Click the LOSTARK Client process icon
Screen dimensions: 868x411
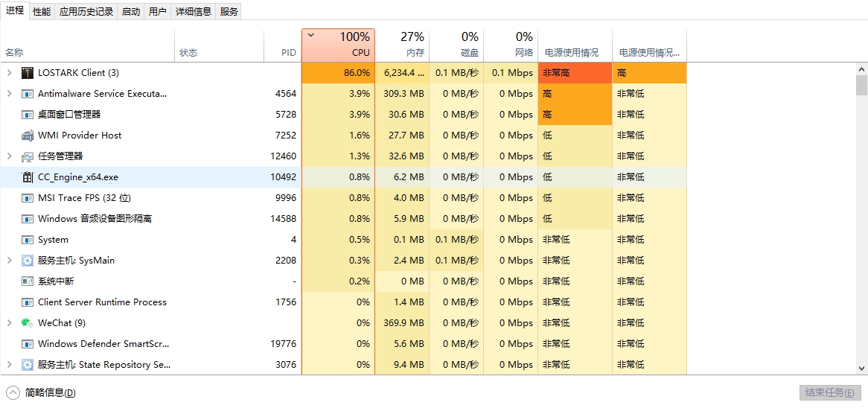tap(28, 72)
